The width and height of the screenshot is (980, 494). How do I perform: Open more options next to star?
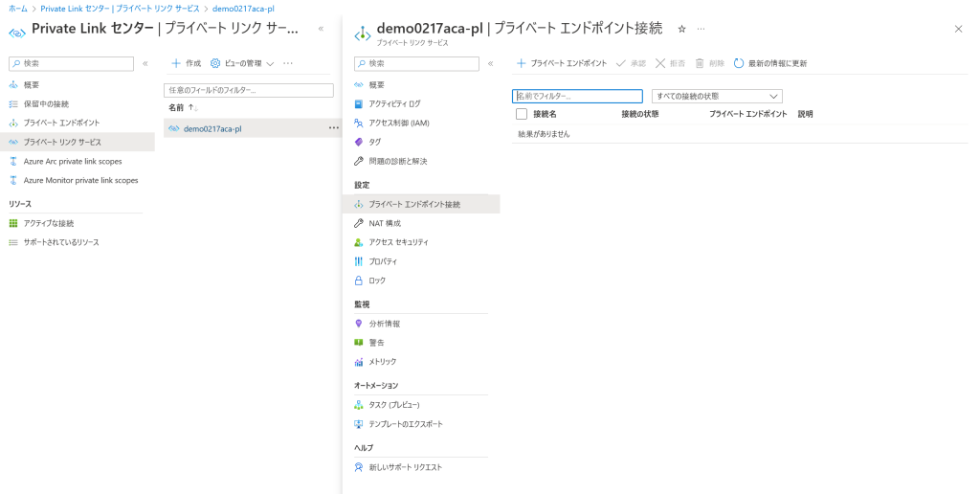[701, 29]
